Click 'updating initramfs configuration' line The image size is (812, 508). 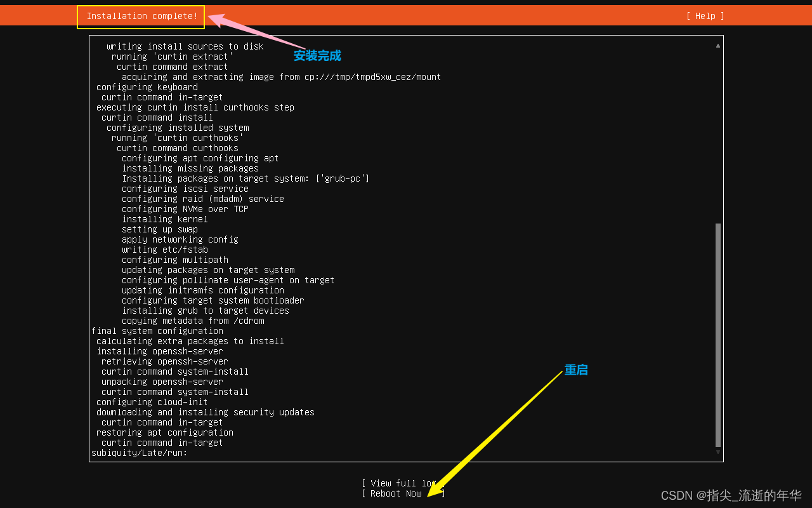point(202,290)
